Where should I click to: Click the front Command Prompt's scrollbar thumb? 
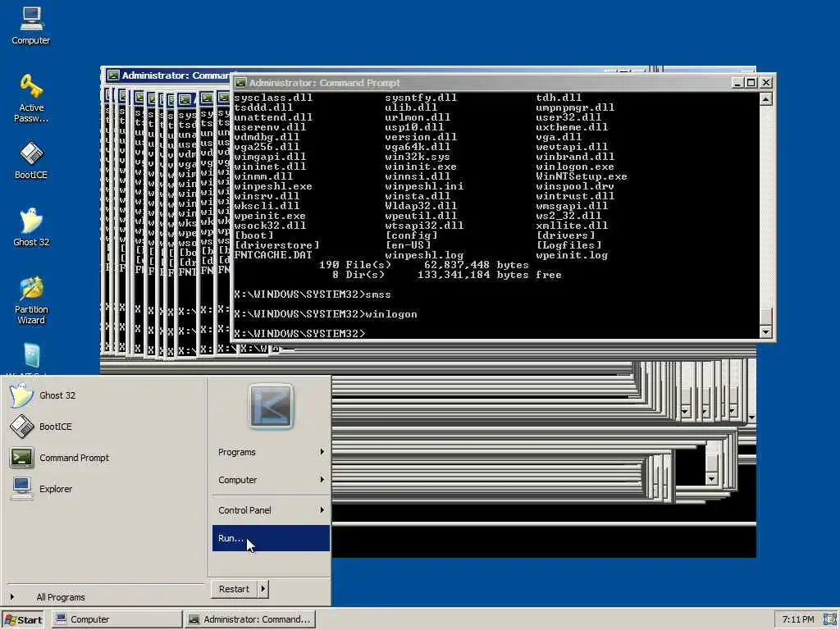tap(766, 316)
